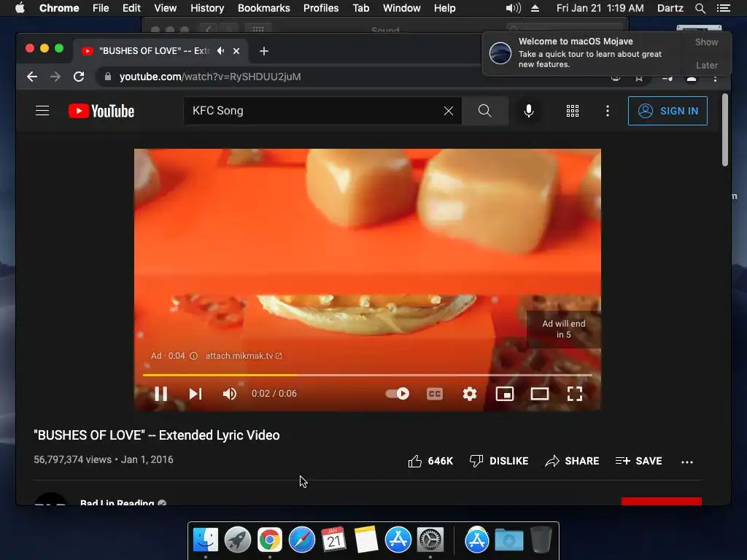Open the Bad Lip Reading channel name
The image size is (747, 560).
point(117,502)
